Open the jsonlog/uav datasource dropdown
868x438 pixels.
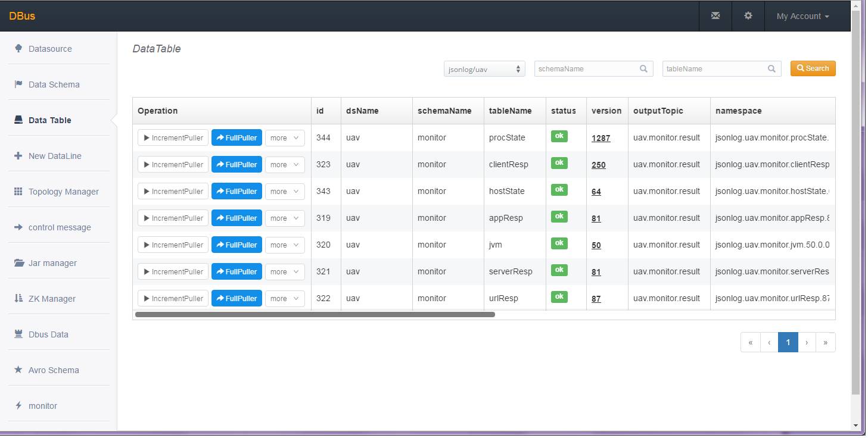(484, 69)
